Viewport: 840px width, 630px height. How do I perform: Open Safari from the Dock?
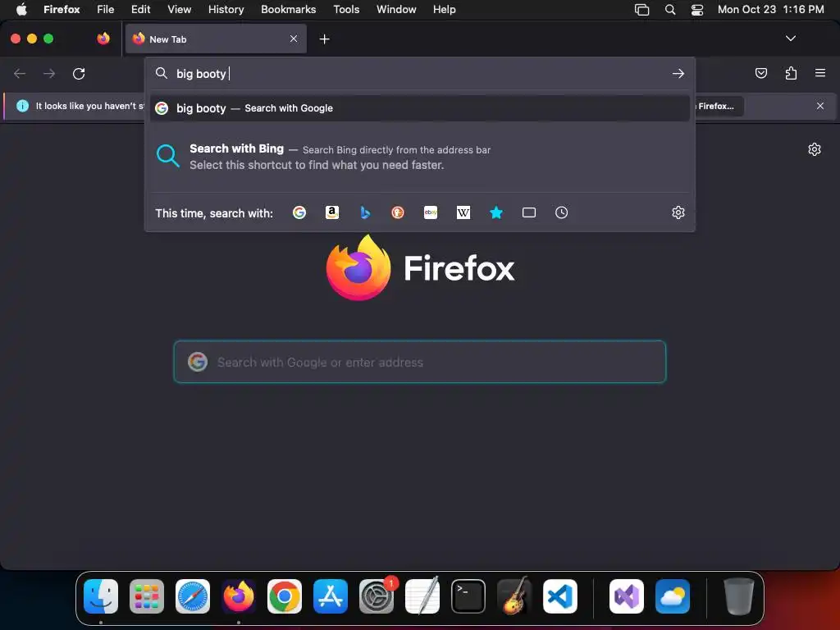point(193,596)
